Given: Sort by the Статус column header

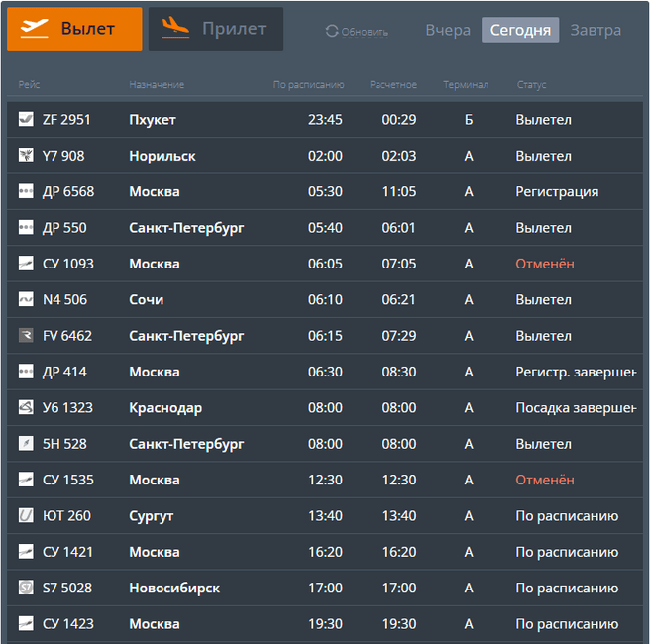Looking at the screenshot, I should 531,85.
